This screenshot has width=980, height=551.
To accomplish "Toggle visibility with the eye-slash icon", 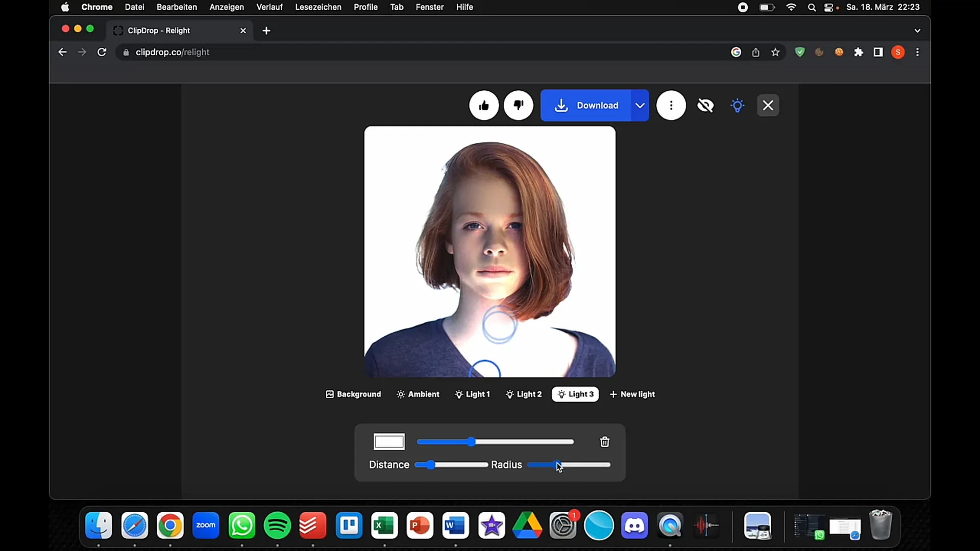I will tap(705, 105).
